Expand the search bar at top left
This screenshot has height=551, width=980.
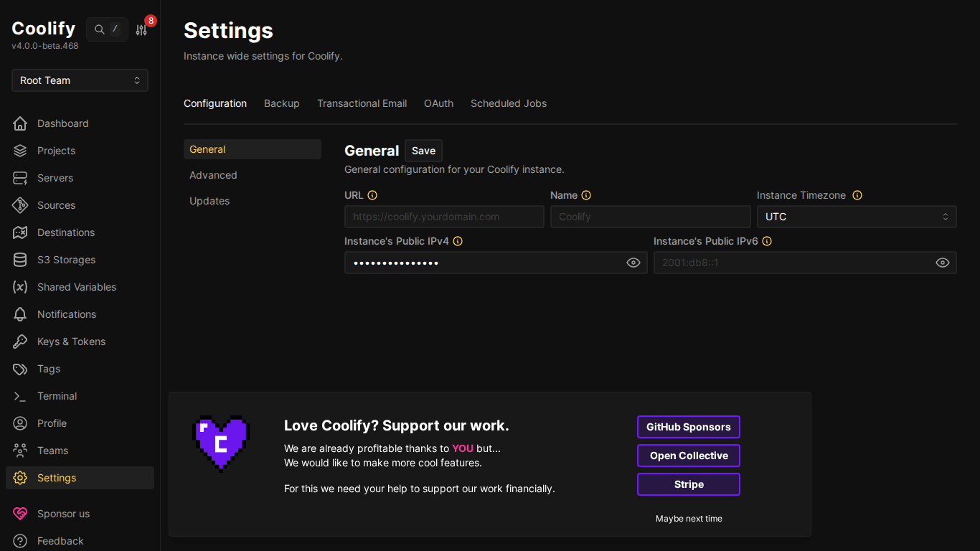point(107,29)
